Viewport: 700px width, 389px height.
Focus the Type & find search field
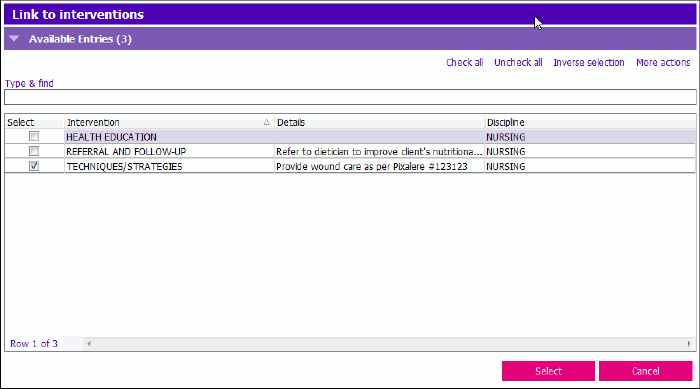pyautogui.click(x=350, y=97)
